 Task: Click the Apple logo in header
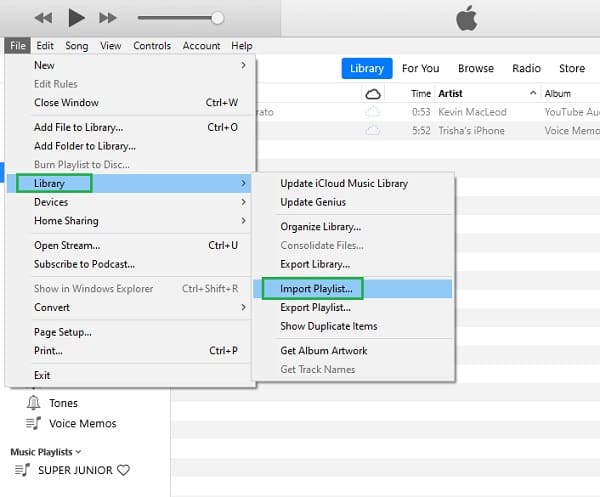point(466,18)
